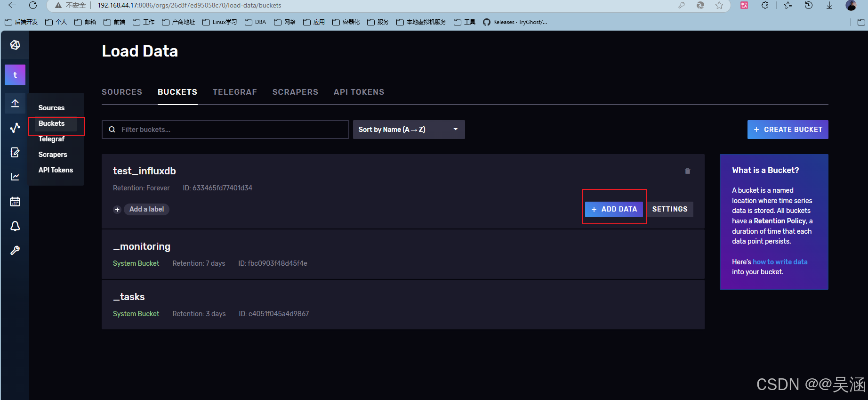This screenshot has height=400, width=868.
Task: Click the insecure site warning icon
Action: (x=58, y=5)
